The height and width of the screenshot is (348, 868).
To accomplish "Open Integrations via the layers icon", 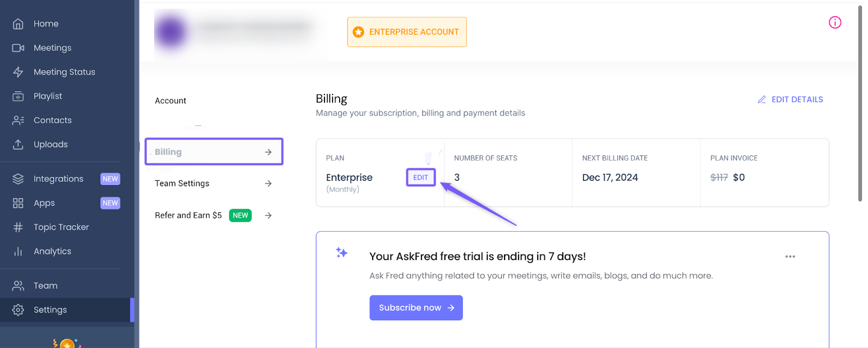I will pyautogui.click(x=18, y=179).
